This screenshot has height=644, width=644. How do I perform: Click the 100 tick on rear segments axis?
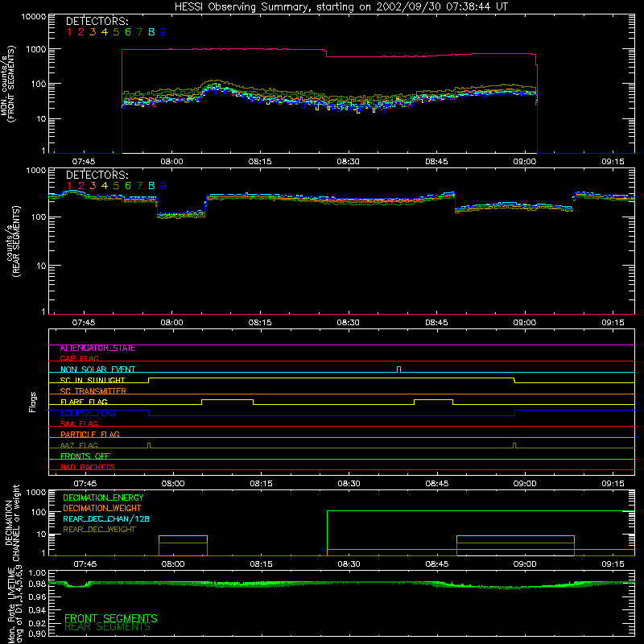tap(38, 217)
